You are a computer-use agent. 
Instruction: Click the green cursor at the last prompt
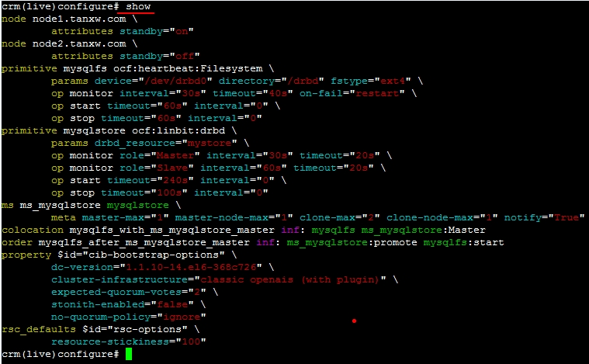pyautogui.click(x=129, y=354)
